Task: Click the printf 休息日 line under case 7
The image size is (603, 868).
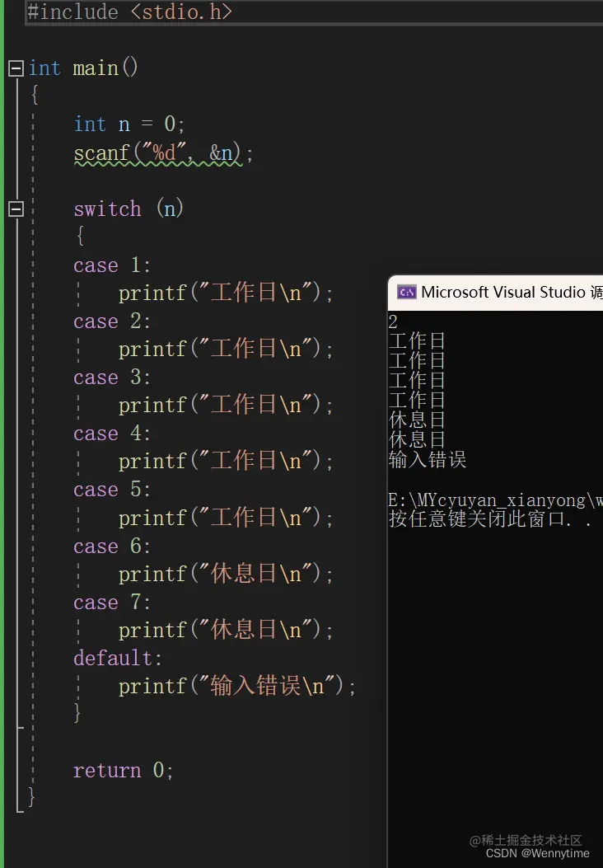Action: 226,630
